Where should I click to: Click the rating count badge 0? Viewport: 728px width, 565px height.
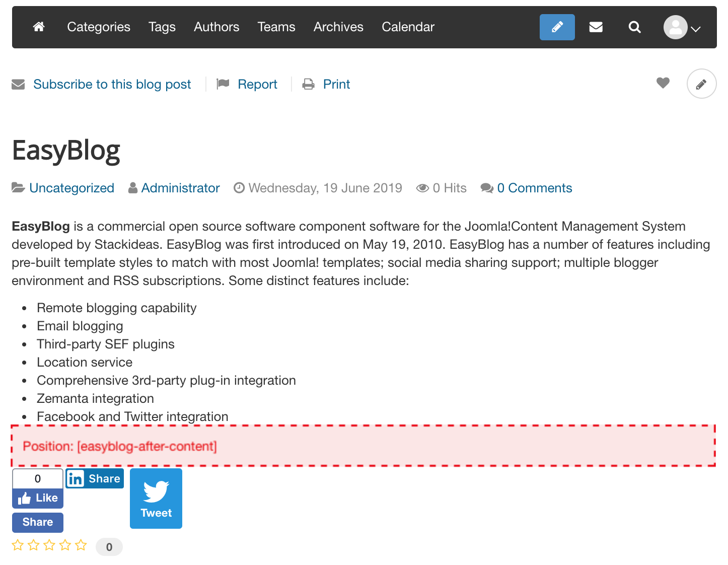coord(109,547)
